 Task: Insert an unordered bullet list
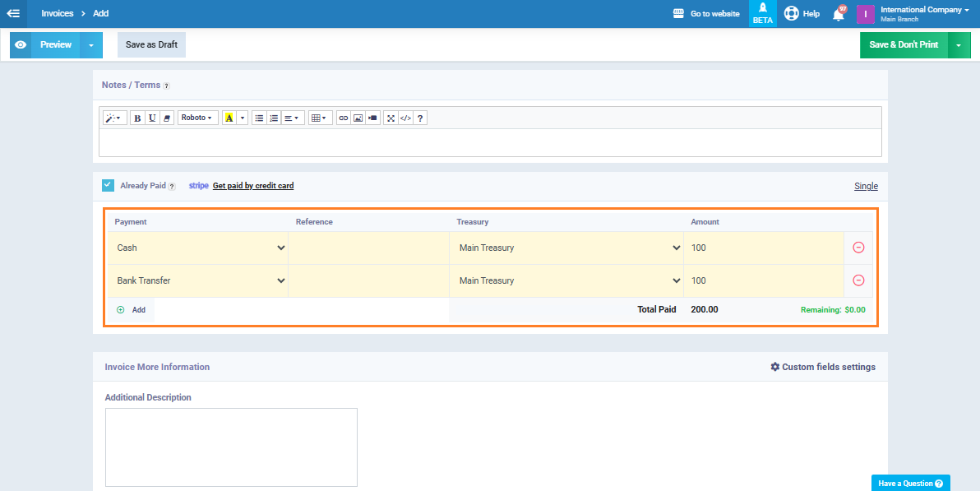pos(259,118)
